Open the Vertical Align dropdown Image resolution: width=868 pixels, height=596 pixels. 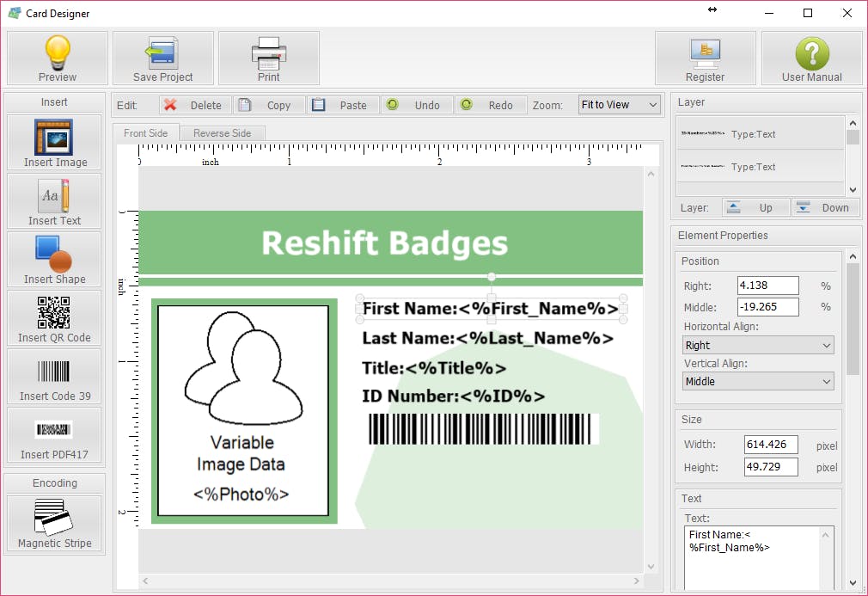[758, 381]
